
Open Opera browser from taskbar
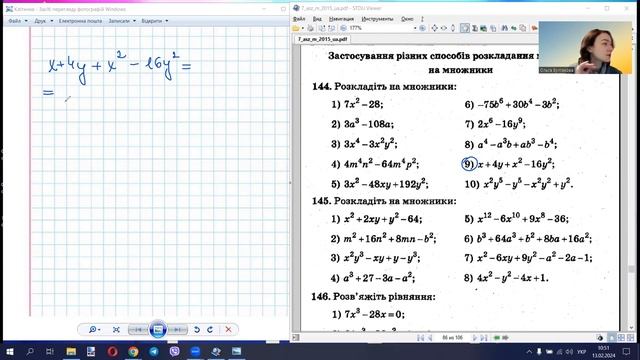pos(113,351)
